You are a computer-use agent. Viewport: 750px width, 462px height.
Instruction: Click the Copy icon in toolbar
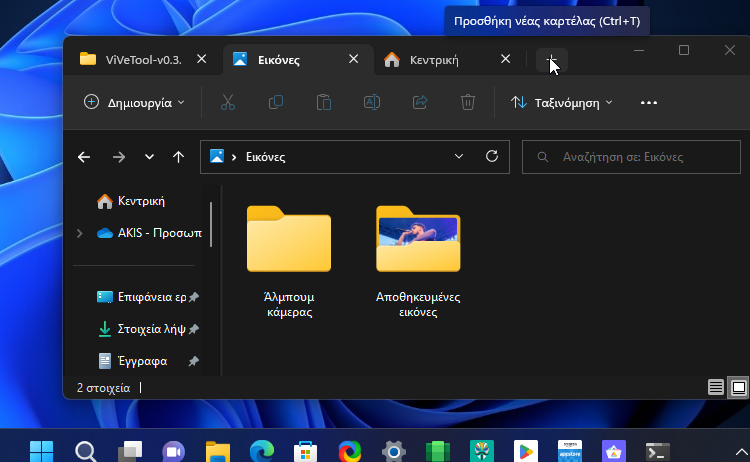click(275, 102)
